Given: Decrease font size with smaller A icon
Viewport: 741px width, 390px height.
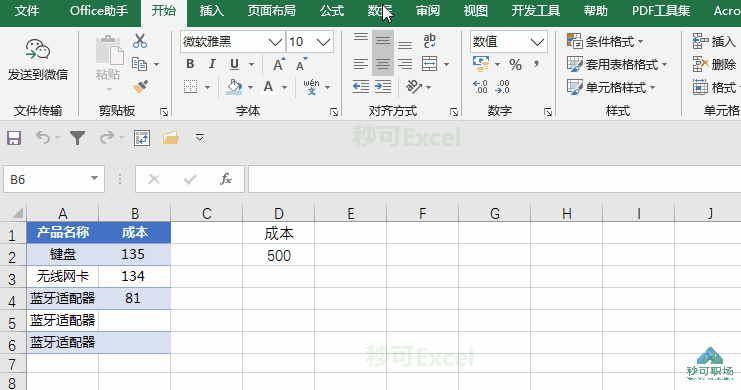Looking at the screenshot, I should [x=302, y=64].
